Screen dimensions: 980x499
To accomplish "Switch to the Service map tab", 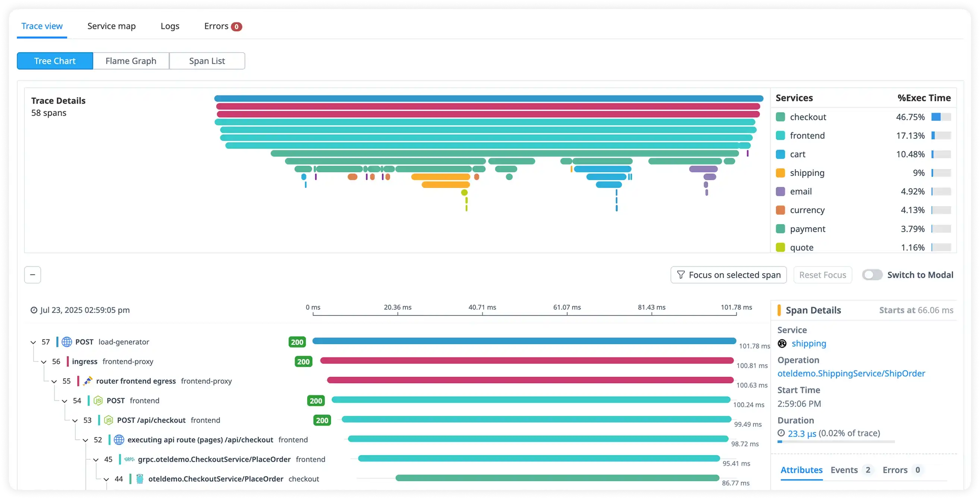I will (x=111, y=26).
